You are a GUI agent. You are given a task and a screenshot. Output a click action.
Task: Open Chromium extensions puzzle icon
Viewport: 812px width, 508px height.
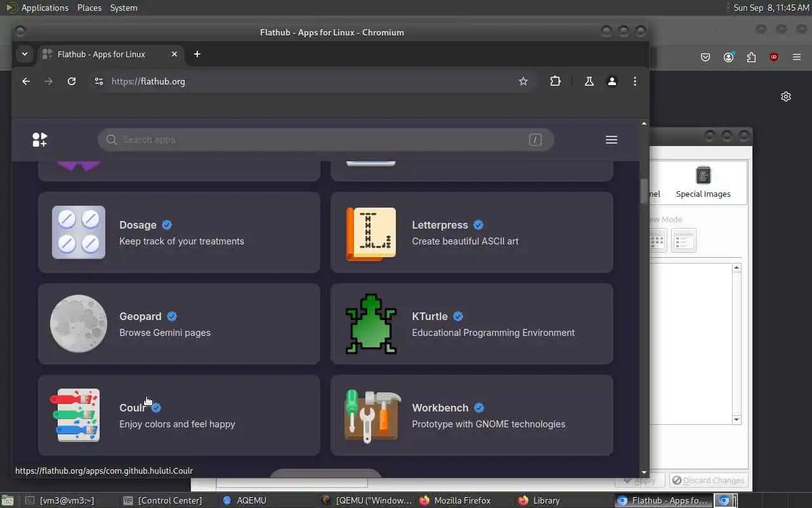(556, 81)
